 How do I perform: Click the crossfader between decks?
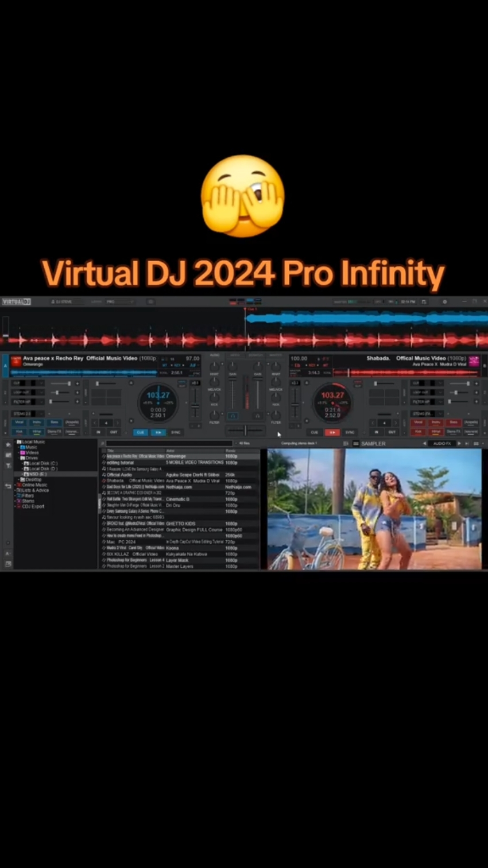click(x=245, y=431)
